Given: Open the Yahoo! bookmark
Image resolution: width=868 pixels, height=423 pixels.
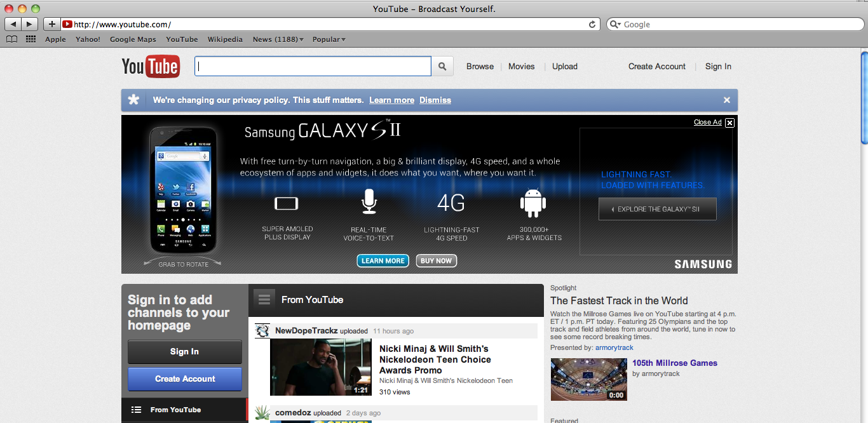Looking at the screenshot, I should click(88, 39).
